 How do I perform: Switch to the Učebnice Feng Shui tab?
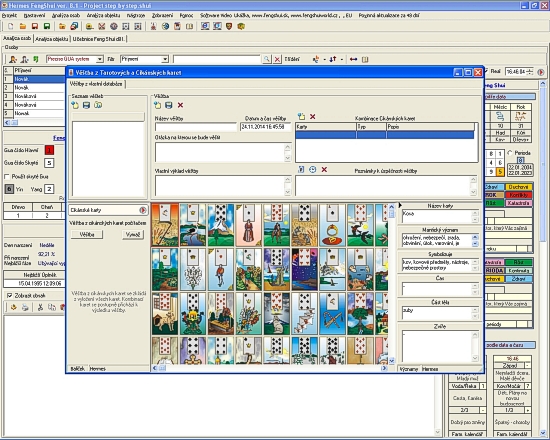[99, 39]
